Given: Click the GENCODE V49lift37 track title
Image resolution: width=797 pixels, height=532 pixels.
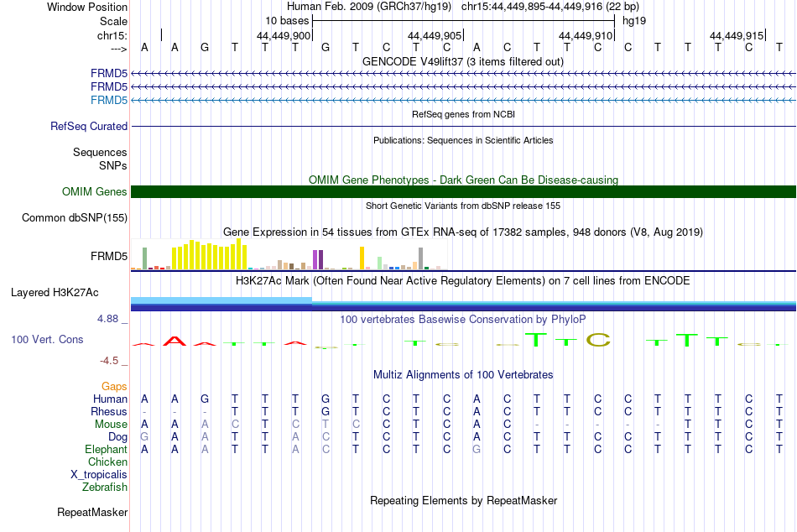Looking at the screenshot, I should [x=463, y=61].
